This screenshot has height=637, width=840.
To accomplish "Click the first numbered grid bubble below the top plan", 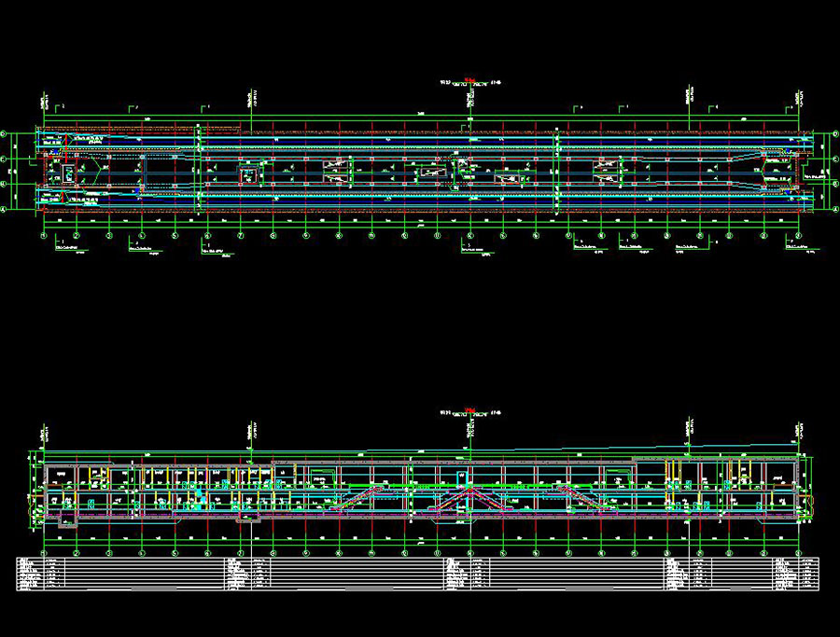I will pos(45,237).
